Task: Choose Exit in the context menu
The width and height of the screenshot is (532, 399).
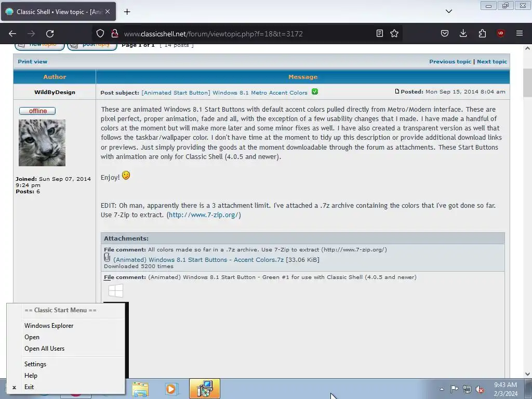Action: tap(29, 387)
